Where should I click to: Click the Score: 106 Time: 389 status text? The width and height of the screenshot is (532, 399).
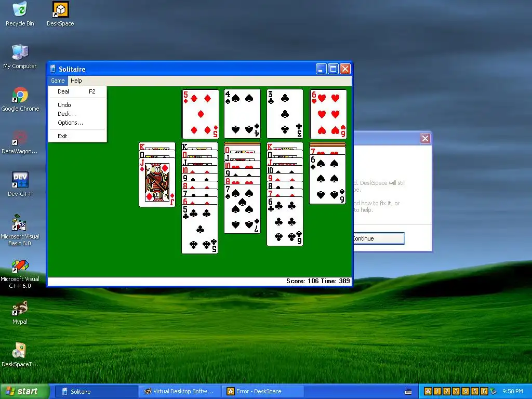[x=318, y=281]
